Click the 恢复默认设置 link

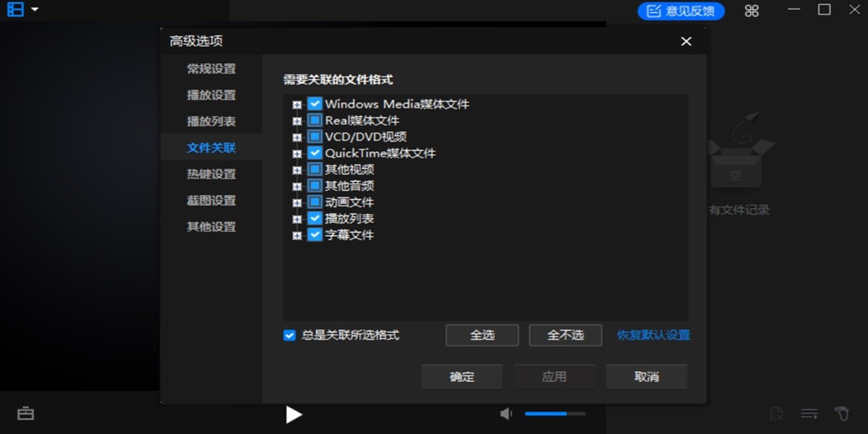click(x=652, y=335)
